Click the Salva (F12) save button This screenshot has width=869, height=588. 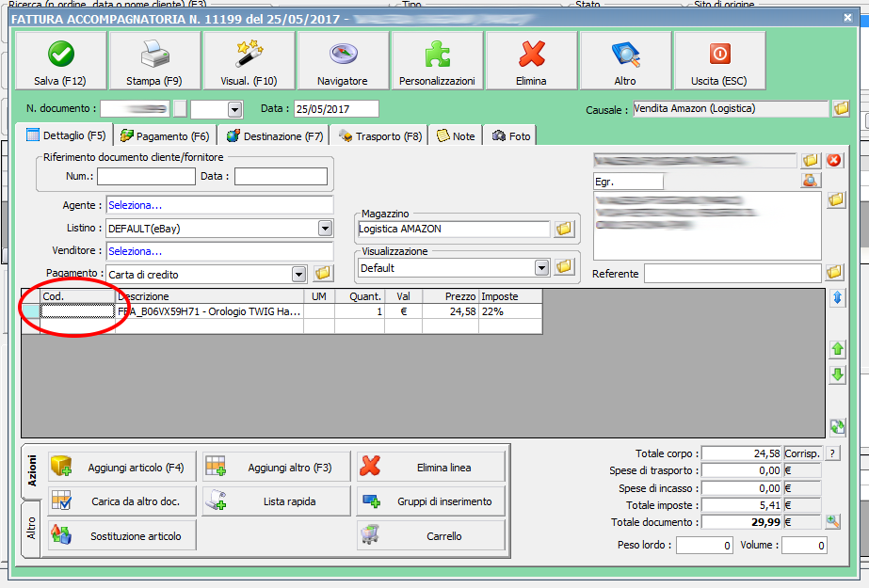click(60, 61)
